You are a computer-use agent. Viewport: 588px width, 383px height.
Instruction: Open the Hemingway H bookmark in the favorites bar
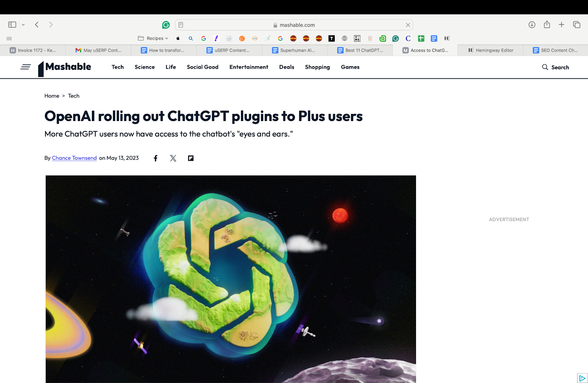click(447, 38)
